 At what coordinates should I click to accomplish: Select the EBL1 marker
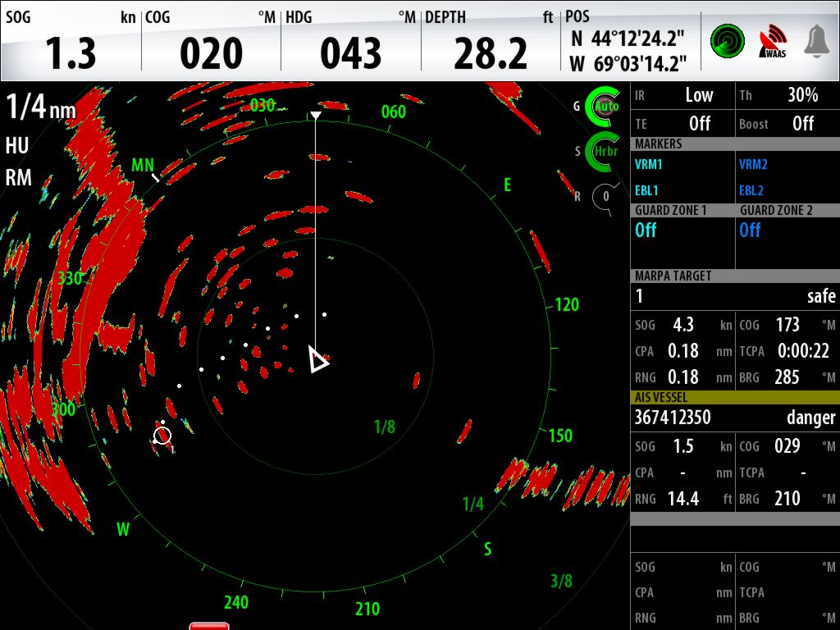pyautogui.click(x=646, y=190)
